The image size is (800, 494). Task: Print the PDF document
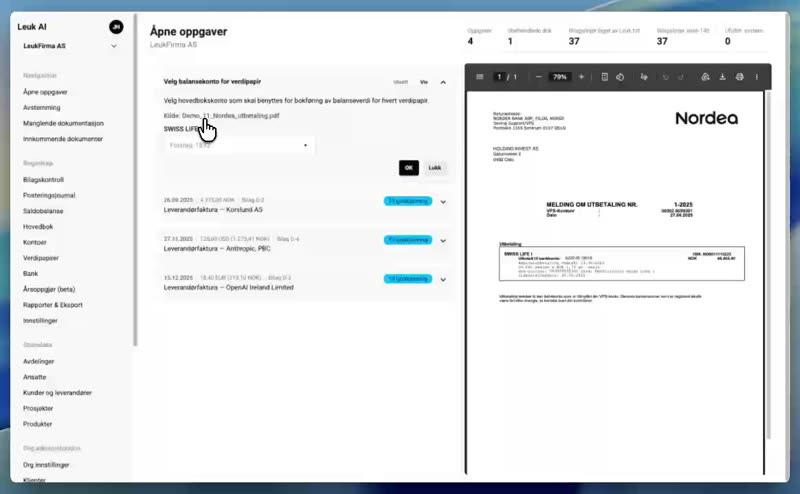tap(739, 77)
